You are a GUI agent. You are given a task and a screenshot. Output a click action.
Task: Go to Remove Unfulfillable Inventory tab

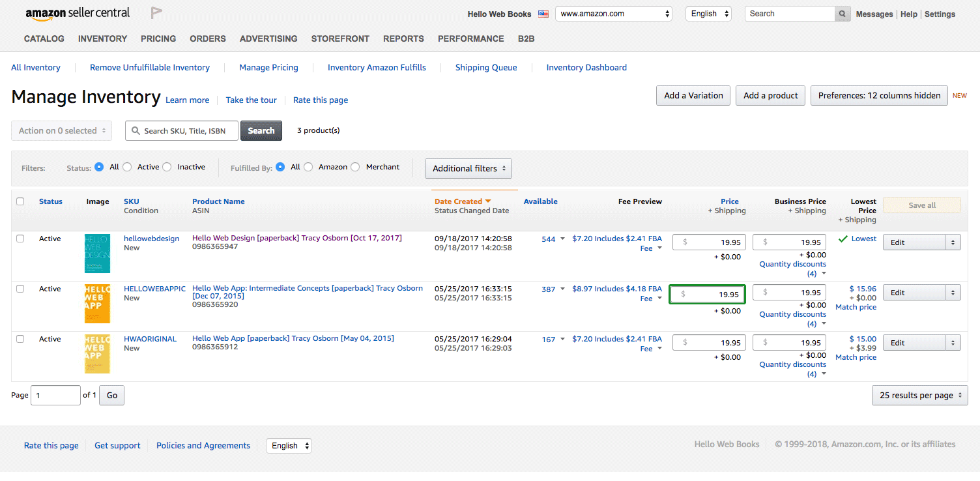tap(150, 67)
